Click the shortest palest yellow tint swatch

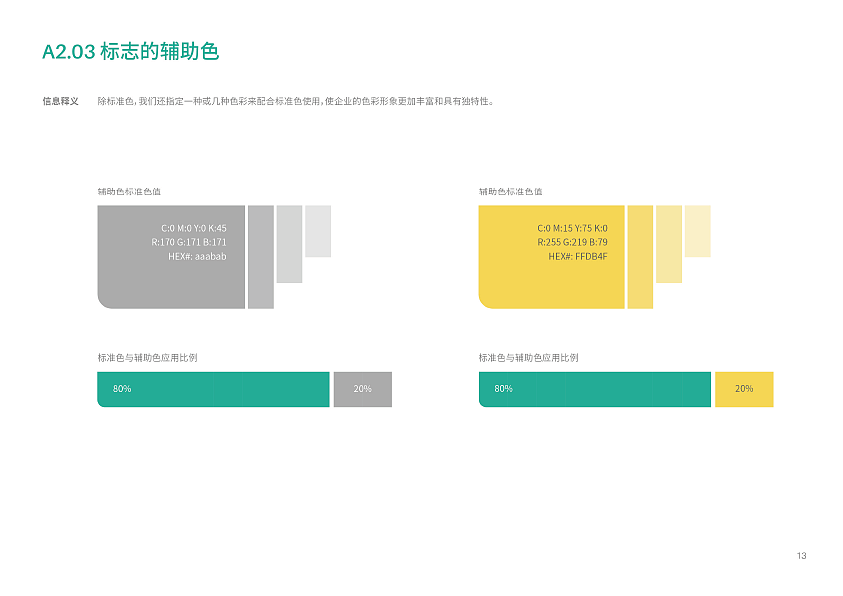(x=698, y=231)
